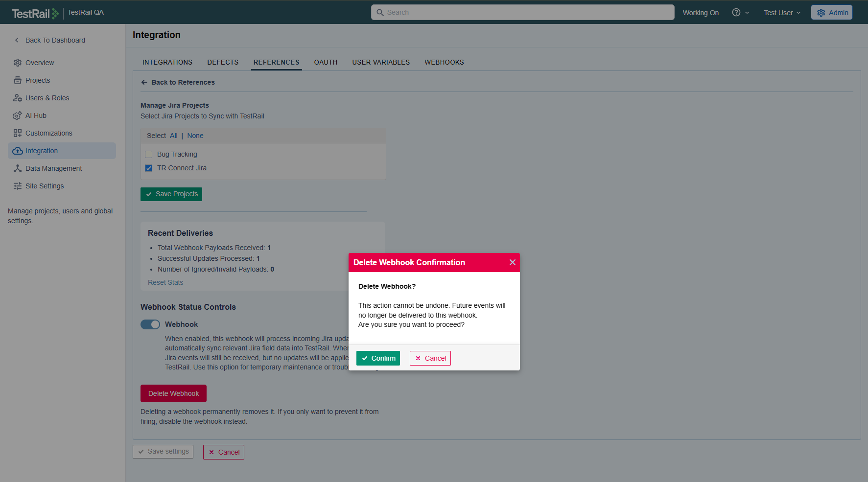868x482 pixels.
Task: Focus the Search input field
Action: [x=523, y=12]
